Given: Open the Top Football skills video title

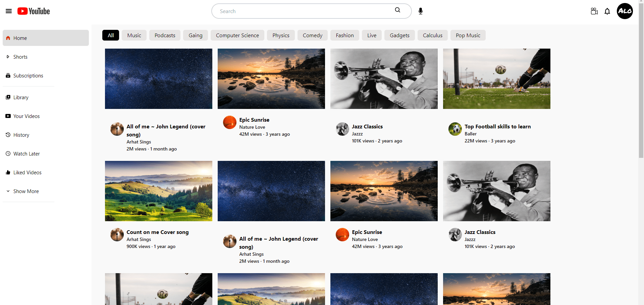Looking at the screenshot, I should click(x=497, y=127).
